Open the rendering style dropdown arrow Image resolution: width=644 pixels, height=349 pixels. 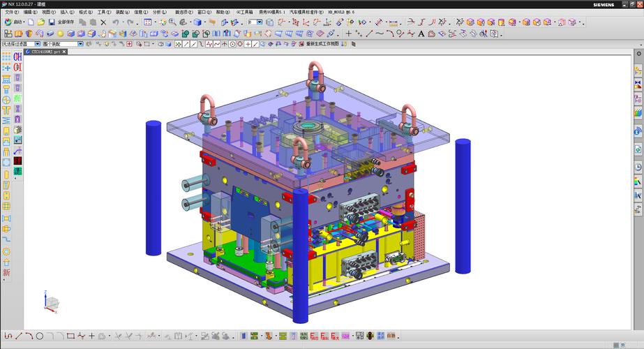(205, 22)
